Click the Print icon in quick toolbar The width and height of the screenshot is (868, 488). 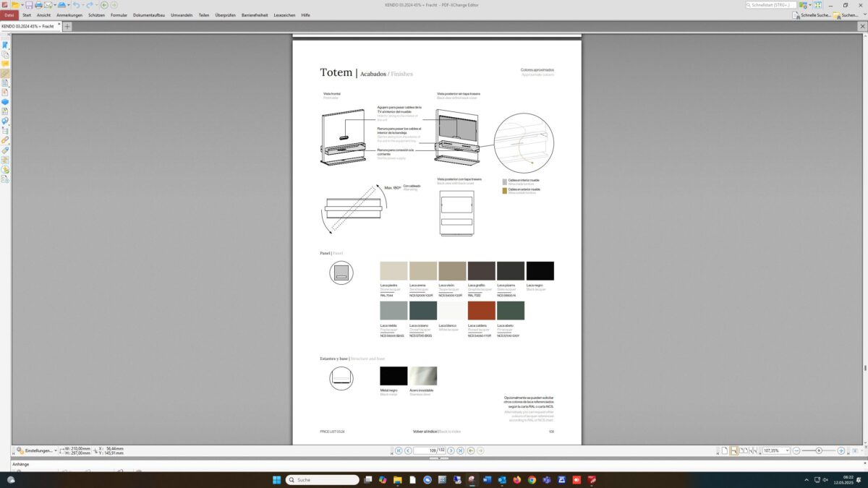[x=38, y=5]
